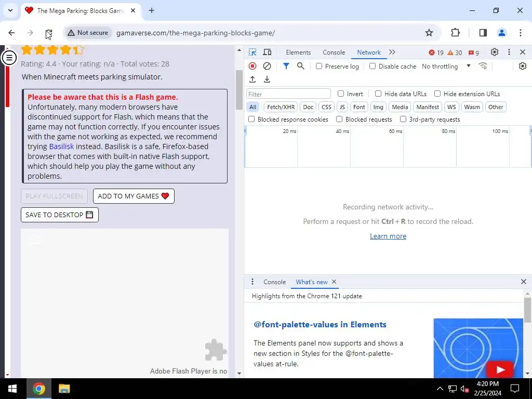Check the Invert filter option
The height and width of the screenshot is (399, 532).
(x=341, y=94)
